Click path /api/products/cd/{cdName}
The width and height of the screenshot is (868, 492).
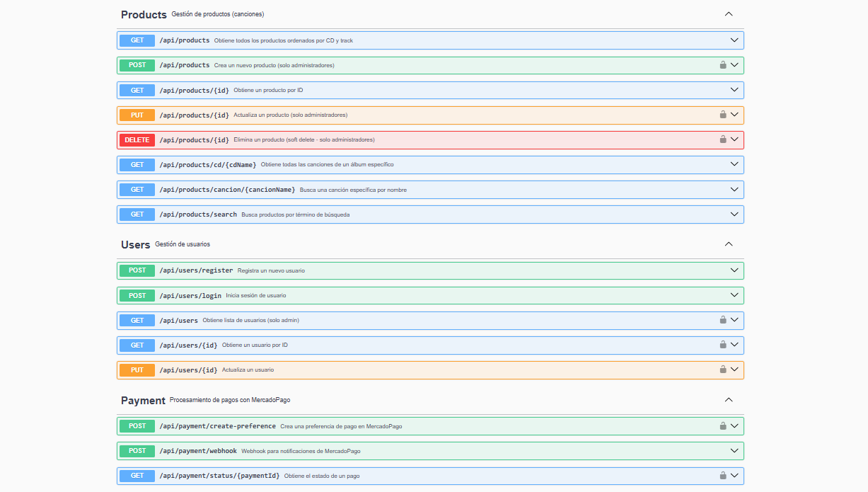(208, 164)
